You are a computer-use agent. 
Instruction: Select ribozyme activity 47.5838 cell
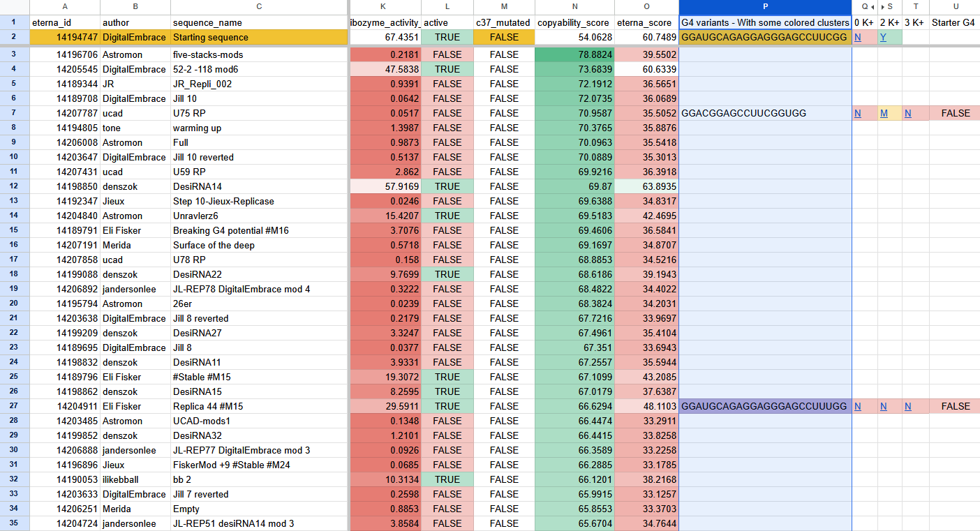click(385, 69)
